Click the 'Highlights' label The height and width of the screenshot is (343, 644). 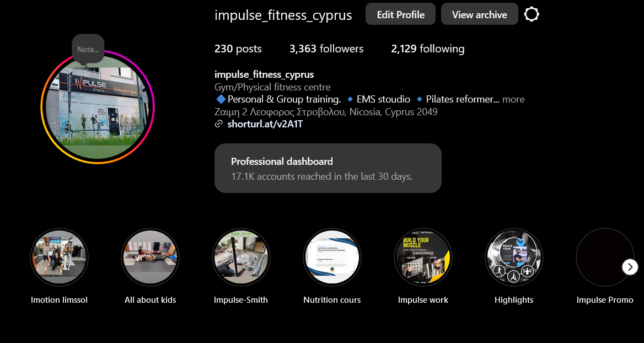pyautogui.click(x=514, y=300)
